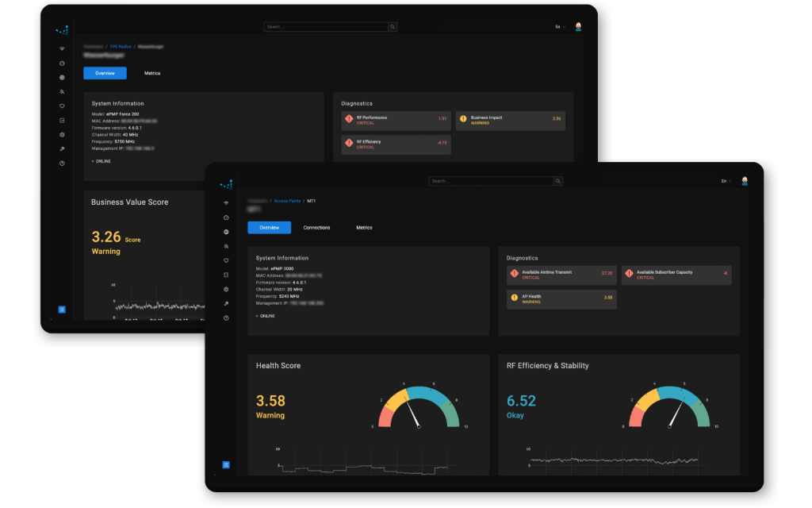Click the magnifier icon beside the front search box
This screenshot has width=812, height=508.
[559, 181]
